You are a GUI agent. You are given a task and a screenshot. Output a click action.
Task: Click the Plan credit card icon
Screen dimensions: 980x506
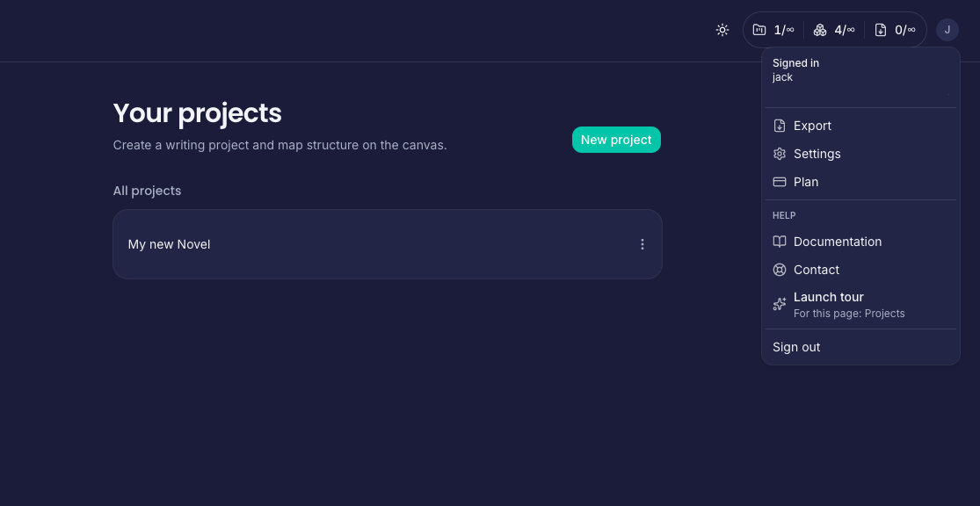[x=780, y=182]
